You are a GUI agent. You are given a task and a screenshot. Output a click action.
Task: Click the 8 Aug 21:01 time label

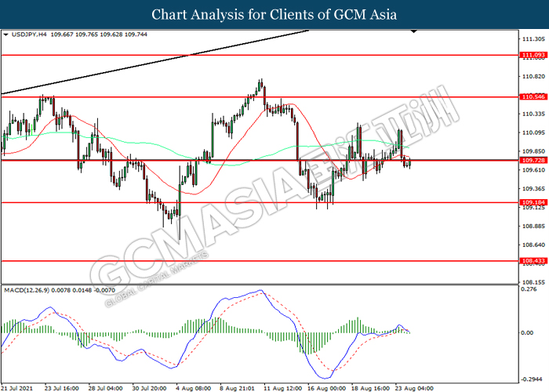[x=237, y=388]
